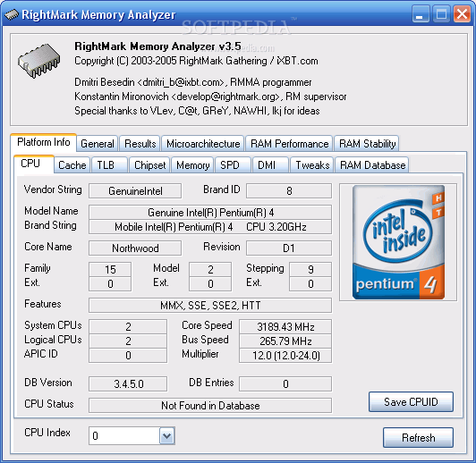Image resolution: width=476 pixels, height=463 pixels.
Task: Click the Refresh button
Action: coord(419,438)
